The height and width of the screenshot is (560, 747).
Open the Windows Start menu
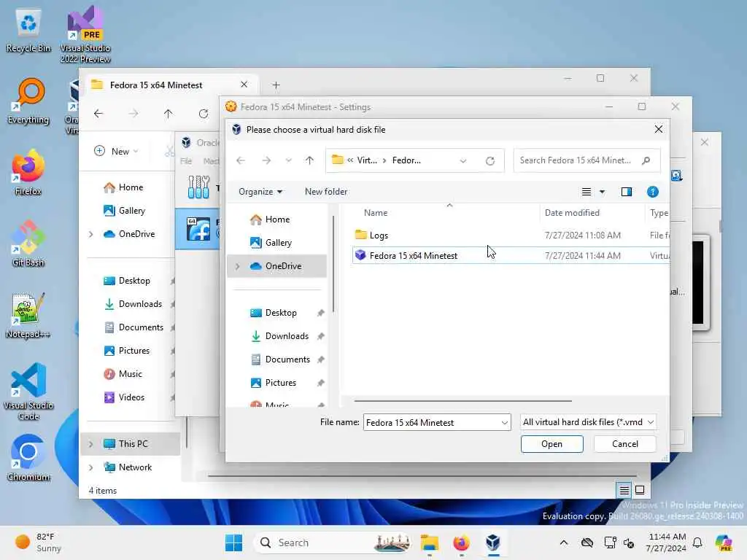pyautogui.click(x=234, y=542)
